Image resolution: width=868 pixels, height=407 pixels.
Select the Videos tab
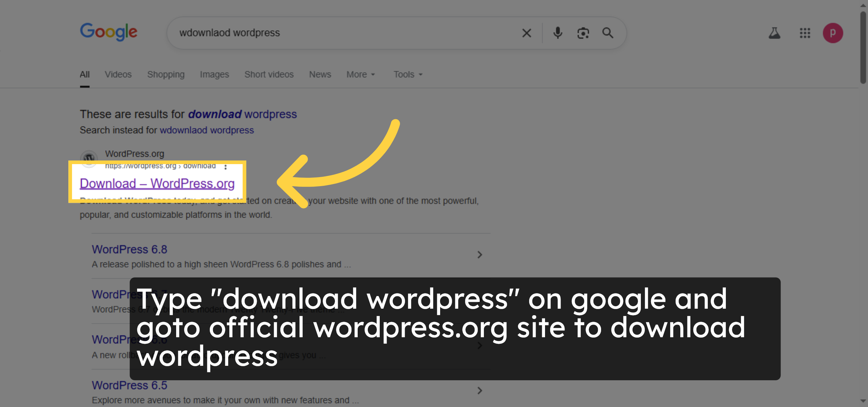click(118, 74)
